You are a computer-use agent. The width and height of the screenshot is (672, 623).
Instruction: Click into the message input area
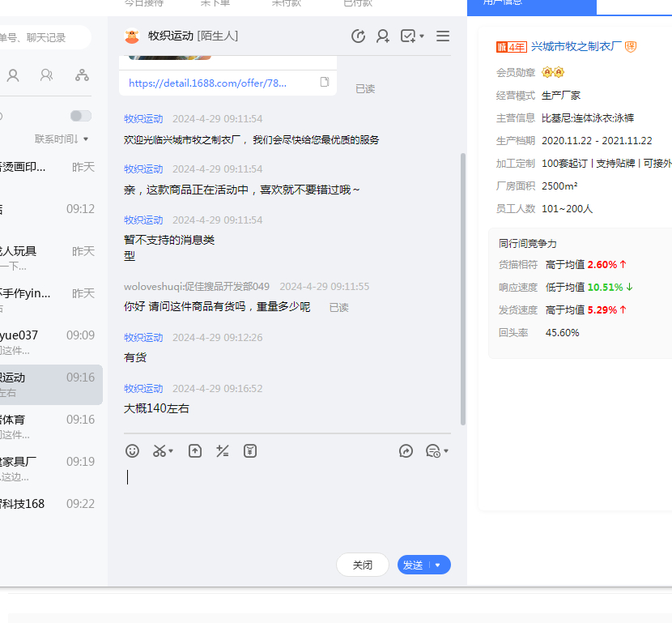pos(283,502)
